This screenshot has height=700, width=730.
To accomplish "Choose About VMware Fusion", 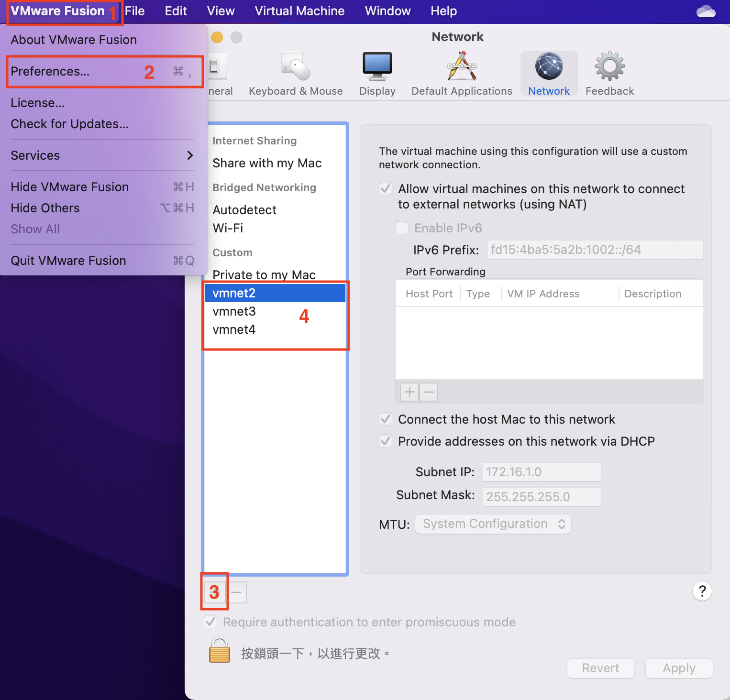I will point(102,40).
